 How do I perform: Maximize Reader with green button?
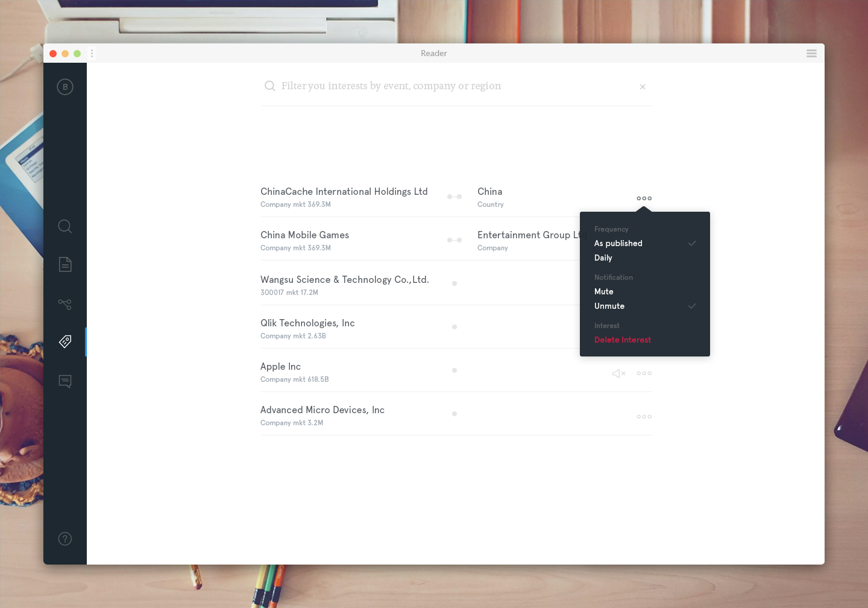77,54
